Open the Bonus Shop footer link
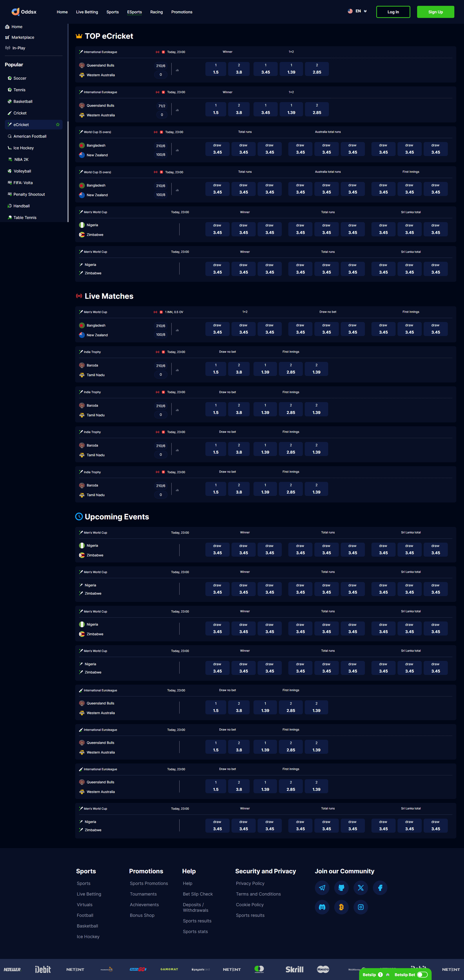The height and width of the screenshot is (980, 464). [x=142, y=915]
